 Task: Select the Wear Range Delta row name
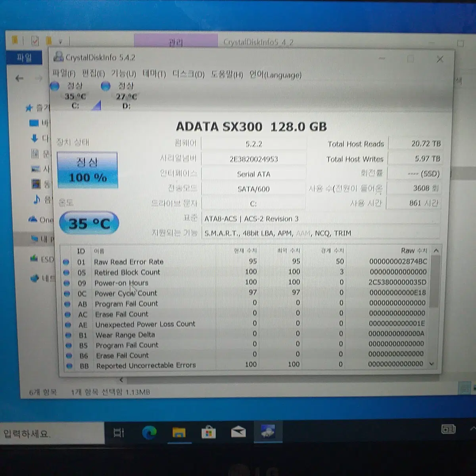(125, 335)
